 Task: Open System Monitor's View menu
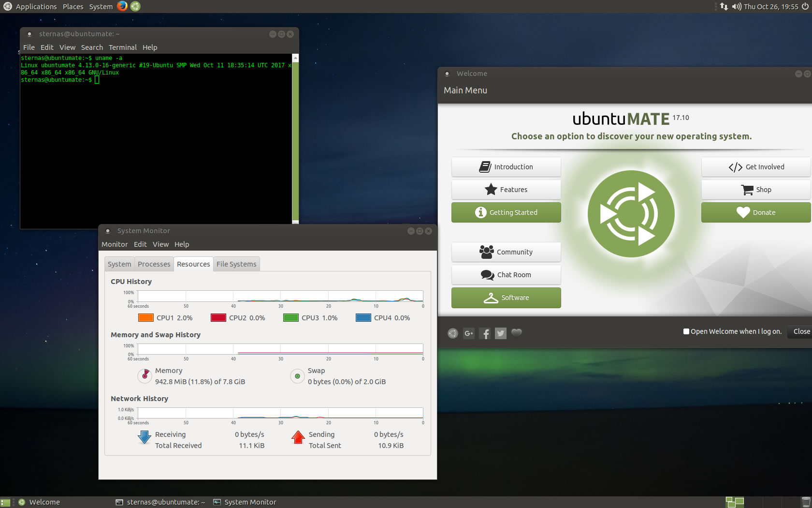(x=161, y=244)
